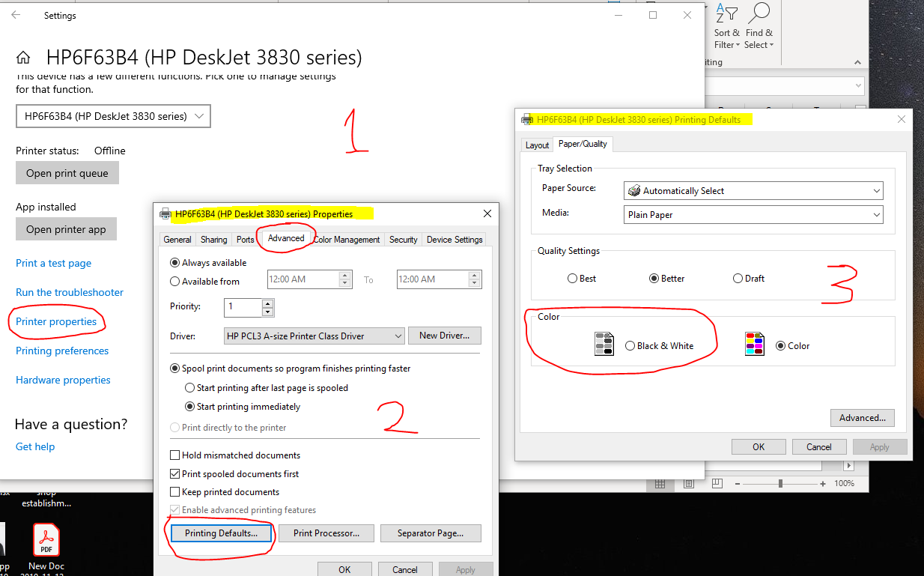Screen dimensions: 924x576
Task: Check Hold mismatched documents
Action: pyautogui.click(x=175, y=455)
